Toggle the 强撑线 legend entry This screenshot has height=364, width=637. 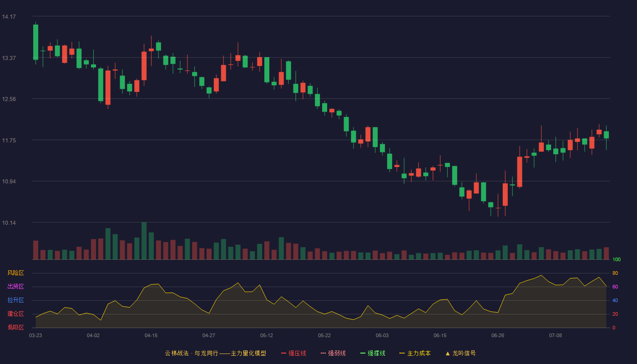tap(373, 353)
